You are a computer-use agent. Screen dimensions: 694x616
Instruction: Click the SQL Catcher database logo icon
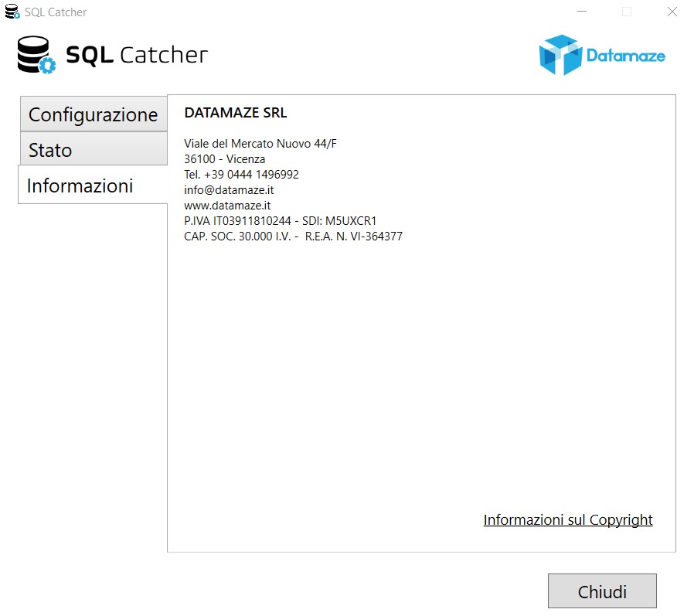(x=36, y=55)
